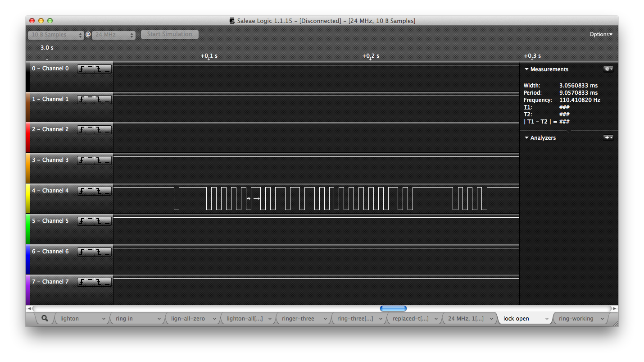Image resolution: width=644 pixels, height=362 pixels.
Task: Click the "4 – Channel 4" label
Action: click(x=50, y=191)
